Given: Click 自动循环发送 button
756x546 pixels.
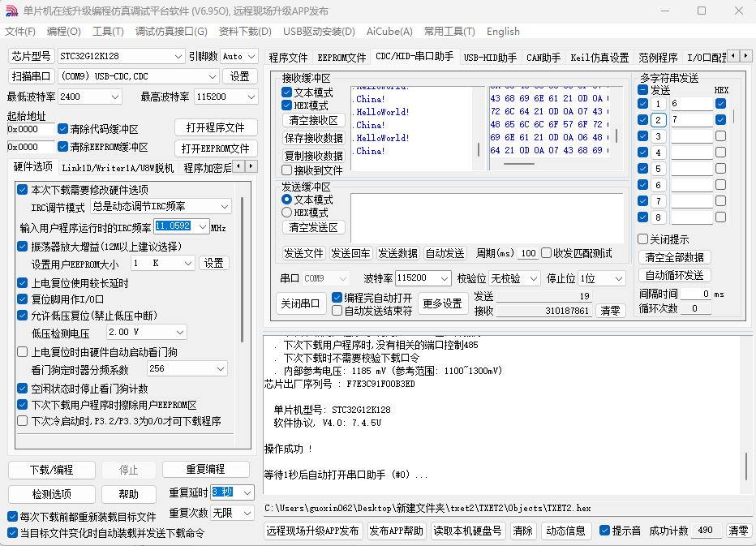Looking at the screenshot, I should pyautogui.click(x=674, y=275).
